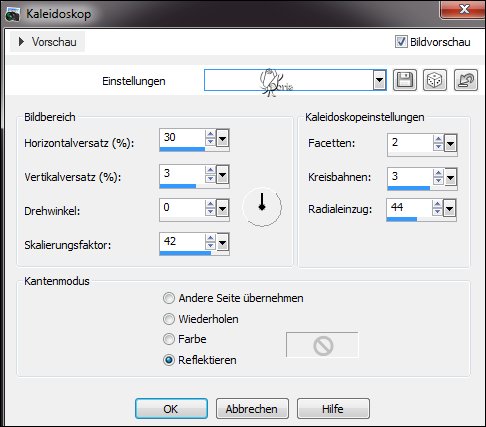Click into the Kreisbahnen value field
Image resolution: width=486 pixels, height=427 pixels.
410,176
